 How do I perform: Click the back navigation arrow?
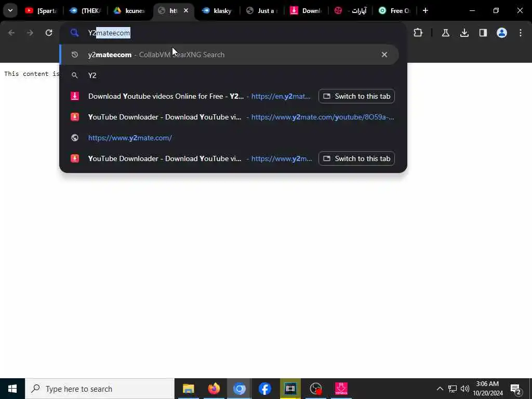(11, 33)
